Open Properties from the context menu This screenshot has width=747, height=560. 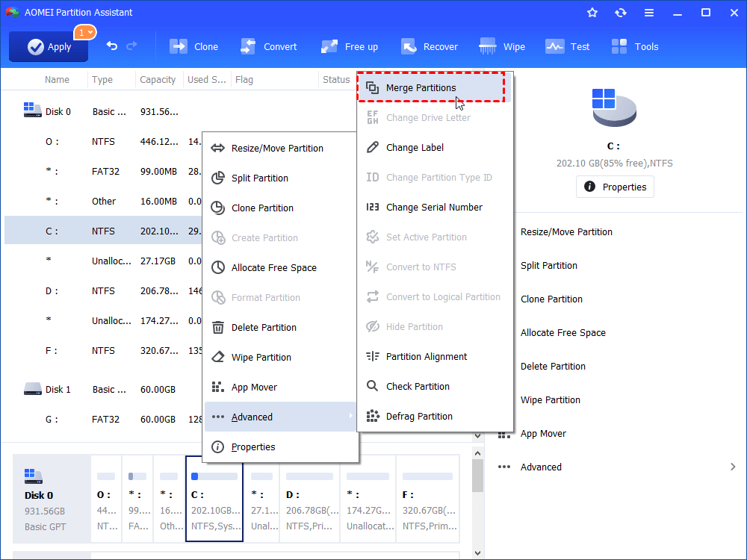click(x=280, y=447)
